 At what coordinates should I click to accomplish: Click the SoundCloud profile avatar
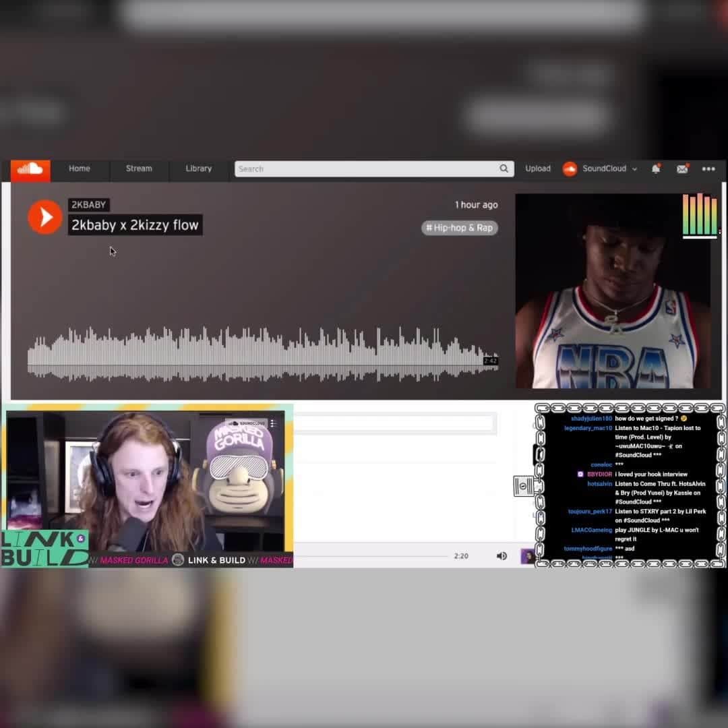(x=570, y=169)
